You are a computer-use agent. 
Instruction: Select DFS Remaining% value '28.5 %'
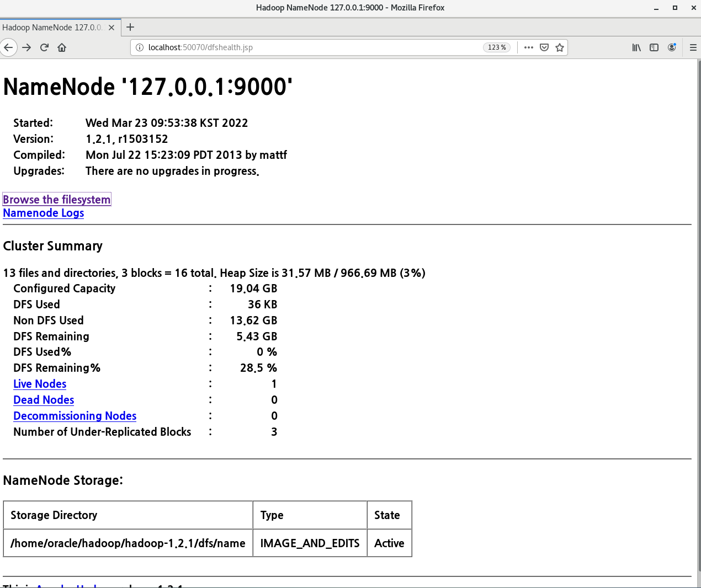coord(258,368)
